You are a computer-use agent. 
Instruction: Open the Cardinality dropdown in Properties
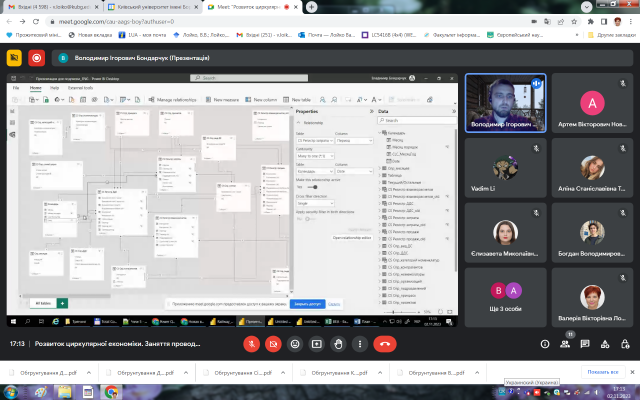coord(314,157)
